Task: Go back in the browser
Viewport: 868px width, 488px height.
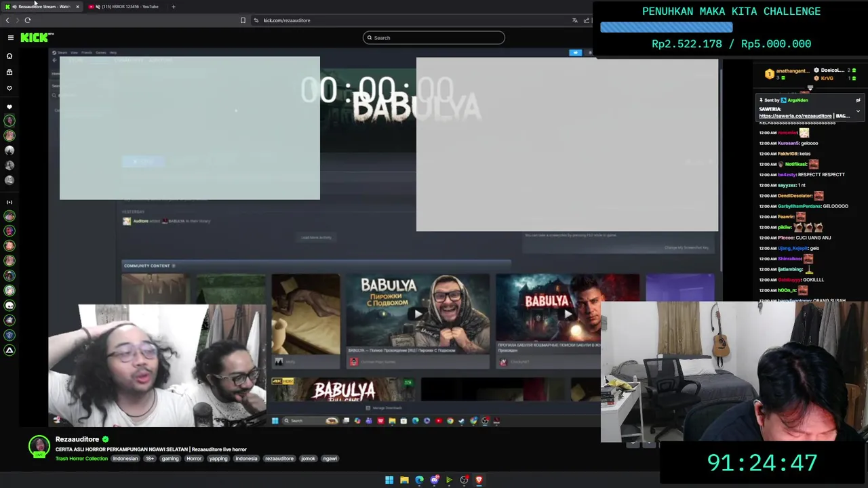Action: click(7, 20)
